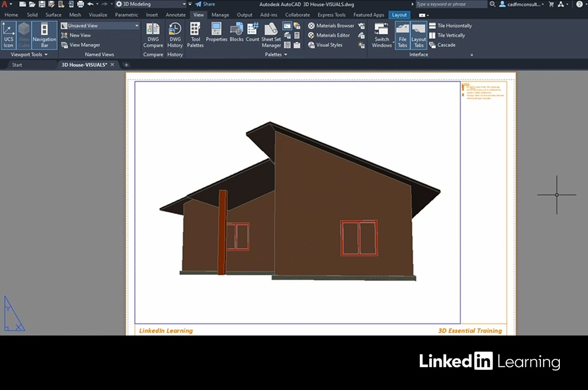Open Tool Palettes

point(195,35)
